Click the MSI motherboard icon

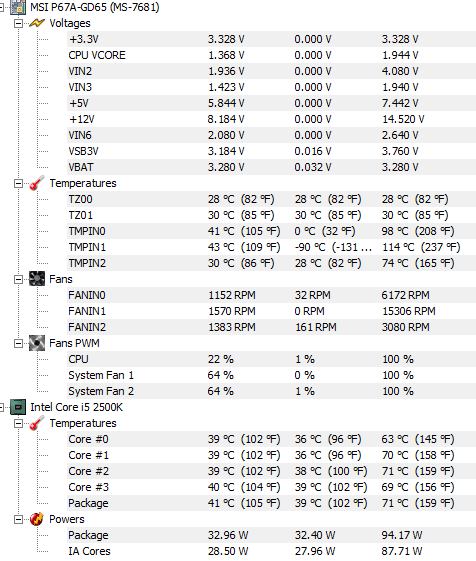pyautogui.click(x=18, y=7)
